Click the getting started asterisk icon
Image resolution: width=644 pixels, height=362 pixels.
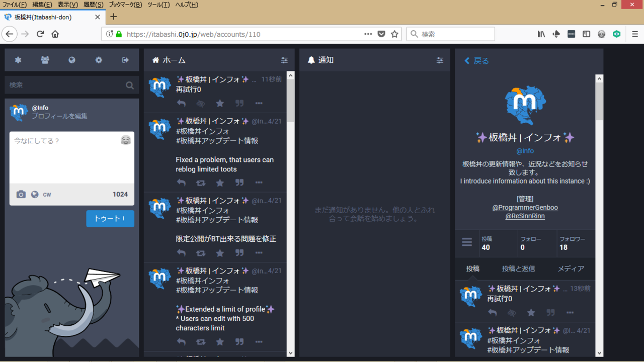18,60
